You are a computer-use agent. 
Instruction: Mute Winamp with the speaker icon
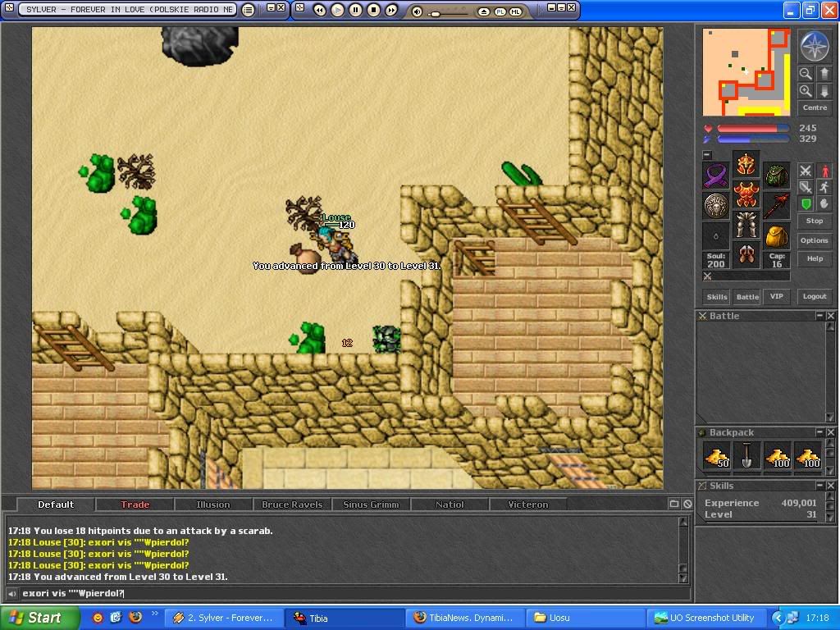point(418,11)
